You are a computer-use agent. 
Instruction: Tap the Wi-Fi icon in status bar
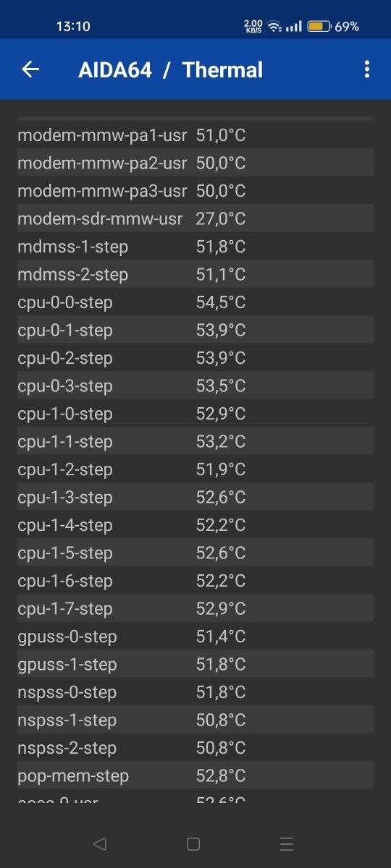coord(274,27)
